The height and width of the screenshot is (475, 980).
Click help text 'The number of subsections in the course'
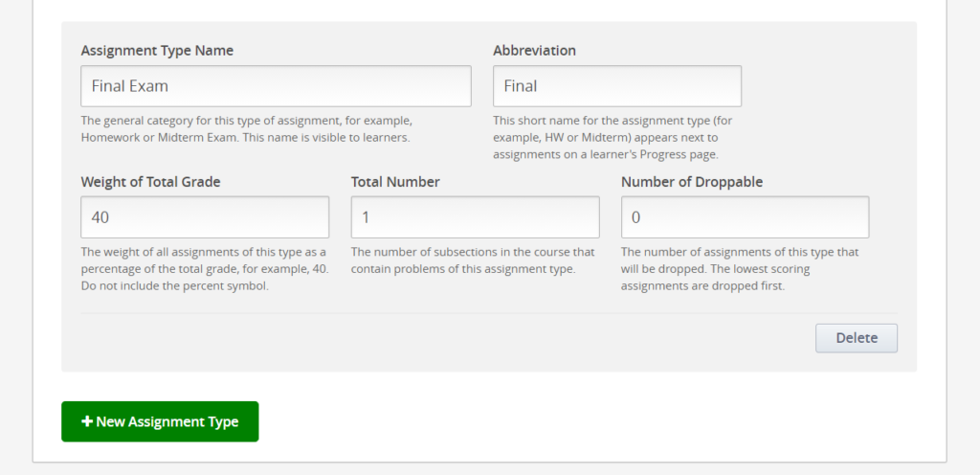point(473,260)
